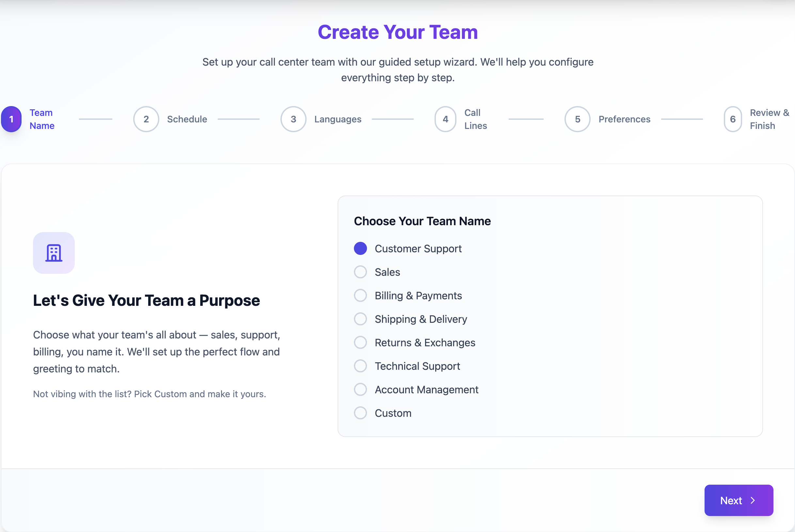Click the step 1 Team Name circle
The width and height of the screenshot is (795, 532).
[11, 119]
